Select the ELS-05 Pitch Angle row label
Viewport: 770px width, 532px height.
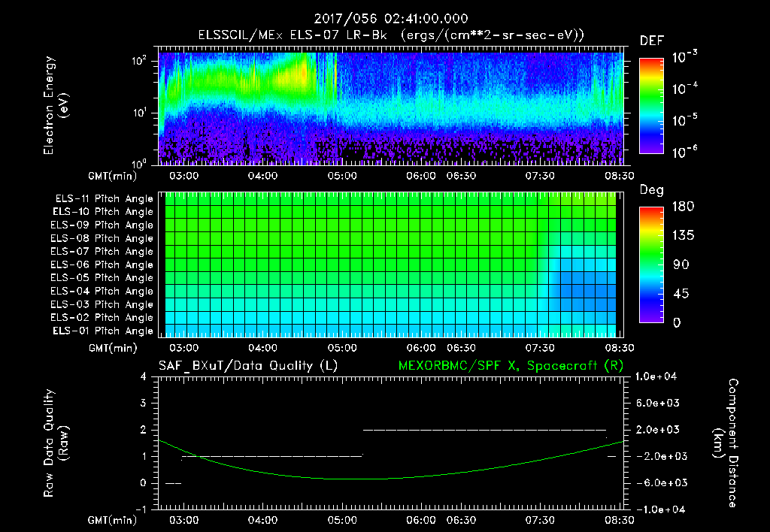point(102,278)
